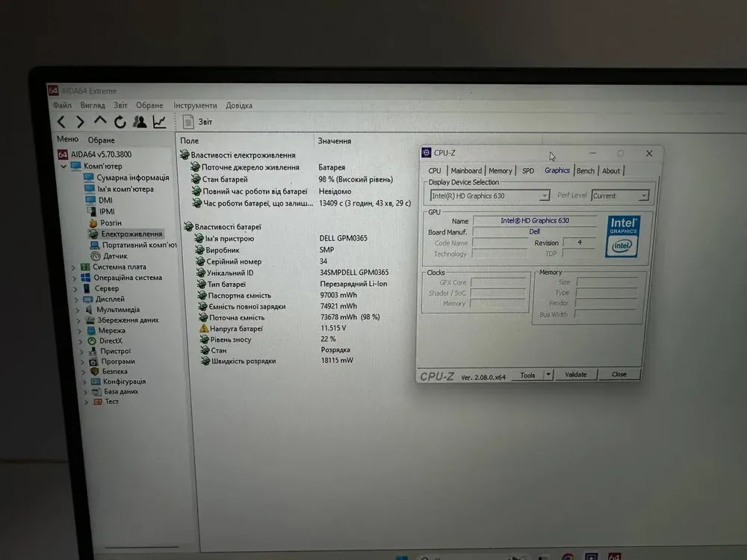Click the graph chart icon in toolbar

coord(160,122)
